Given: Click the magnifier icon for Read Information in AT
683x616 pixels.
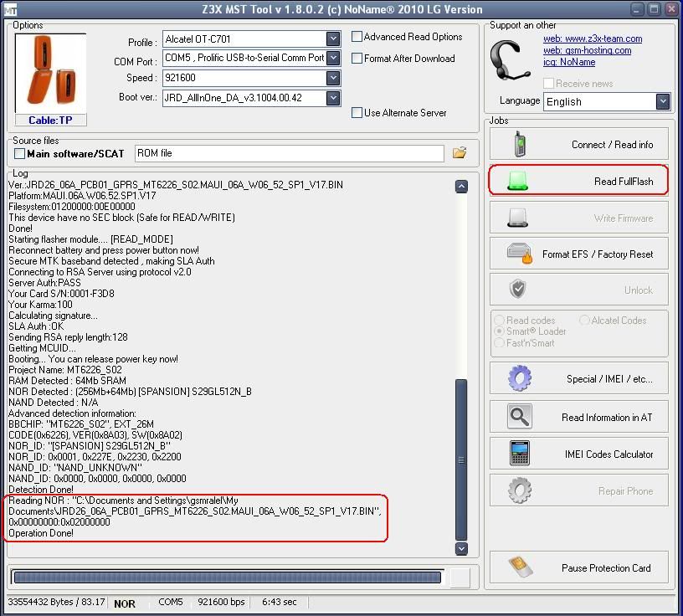Looking at the screenshot, I should pos(519,417).
